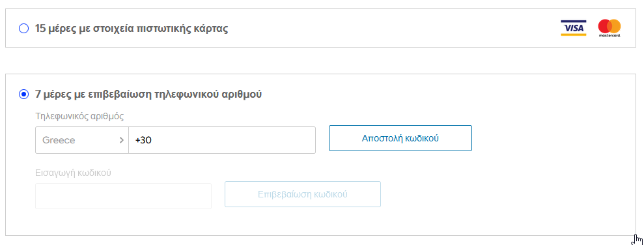
Task: Click the yellow stripe beneath the Visa logo
Action: [574, 35]
